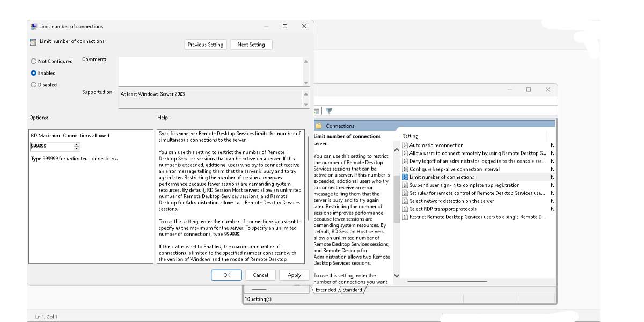The height and width of the screenshot is (322, 644).
Task: Click the Configure keep-alive connection interval icon
Action: pos(405,169)
